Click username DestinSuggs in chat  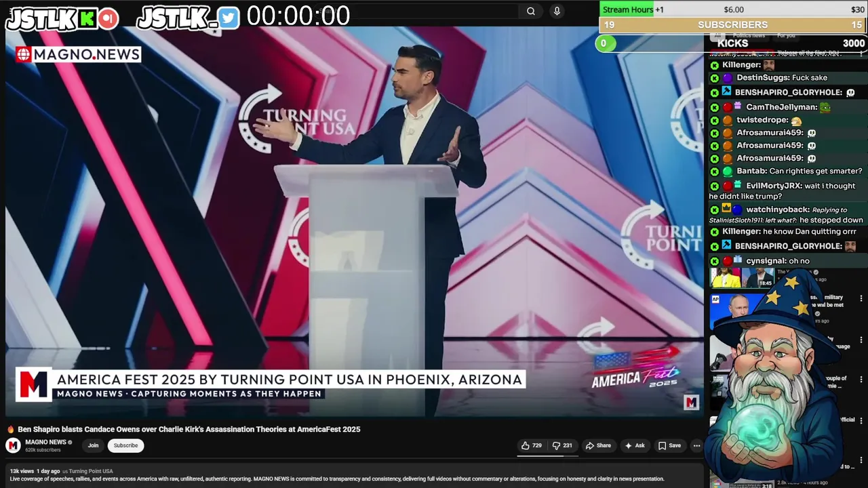763,78
